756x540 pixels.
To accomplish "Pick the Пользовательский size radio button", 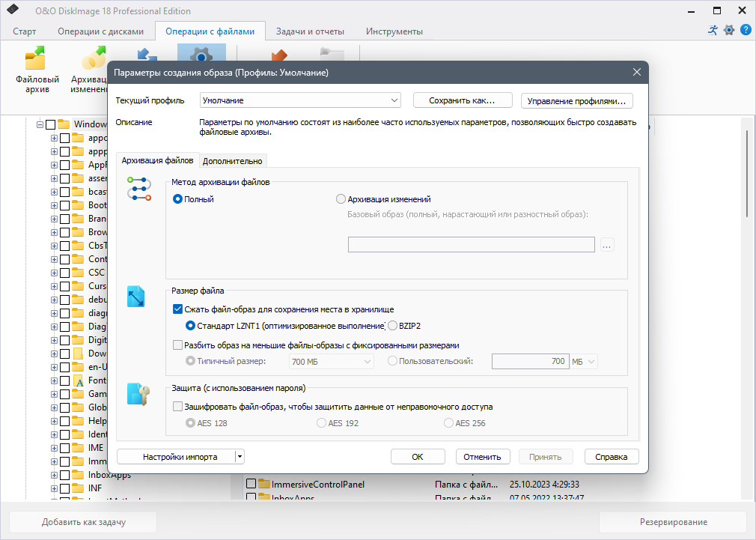I will [x=392, y=361].
